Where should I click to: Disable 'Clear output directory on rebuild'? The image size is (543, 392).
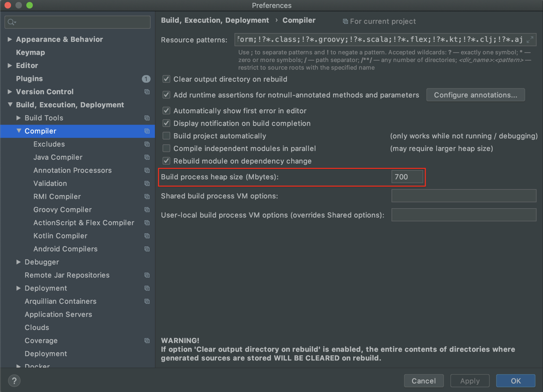click(x=166, y=79)
